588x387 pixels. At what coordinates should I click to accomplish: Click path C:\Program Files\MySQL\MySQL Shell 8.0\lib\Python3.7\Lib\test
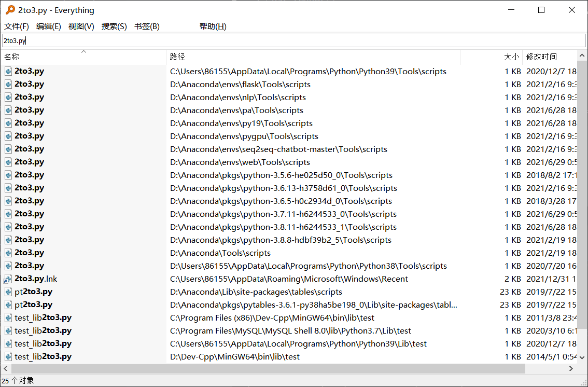(x=290, y=331)
